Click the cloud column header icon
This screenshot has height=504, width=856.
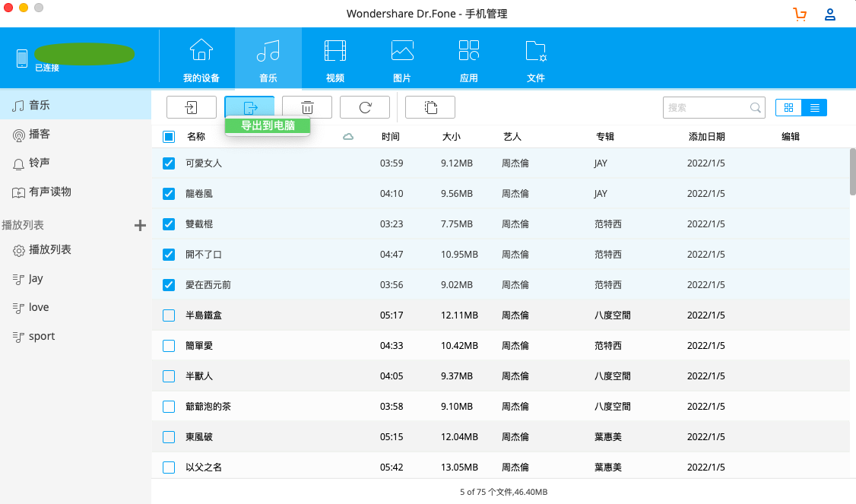pos(347,137)
